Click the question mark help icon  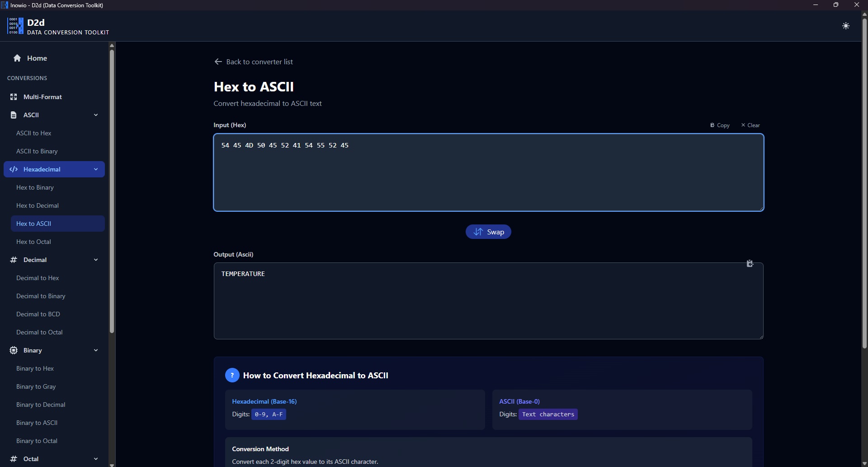232,375
